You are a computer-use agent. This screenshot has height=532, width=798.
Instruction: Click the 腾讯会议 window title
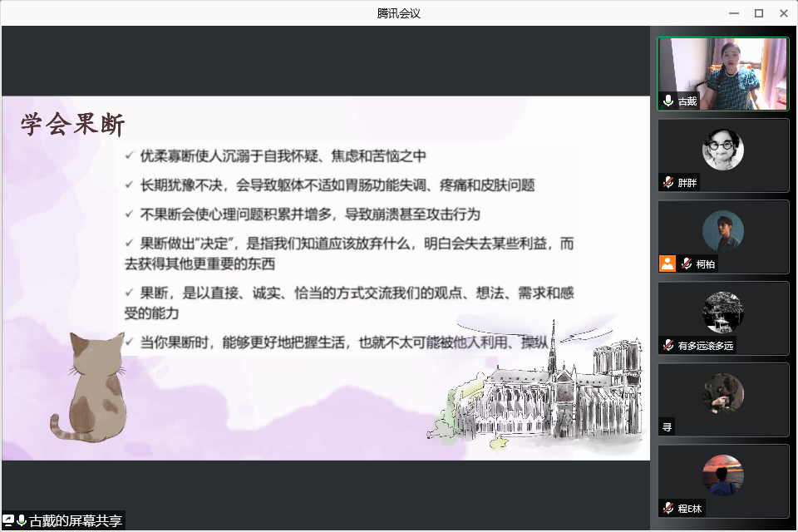coord(399,12)
